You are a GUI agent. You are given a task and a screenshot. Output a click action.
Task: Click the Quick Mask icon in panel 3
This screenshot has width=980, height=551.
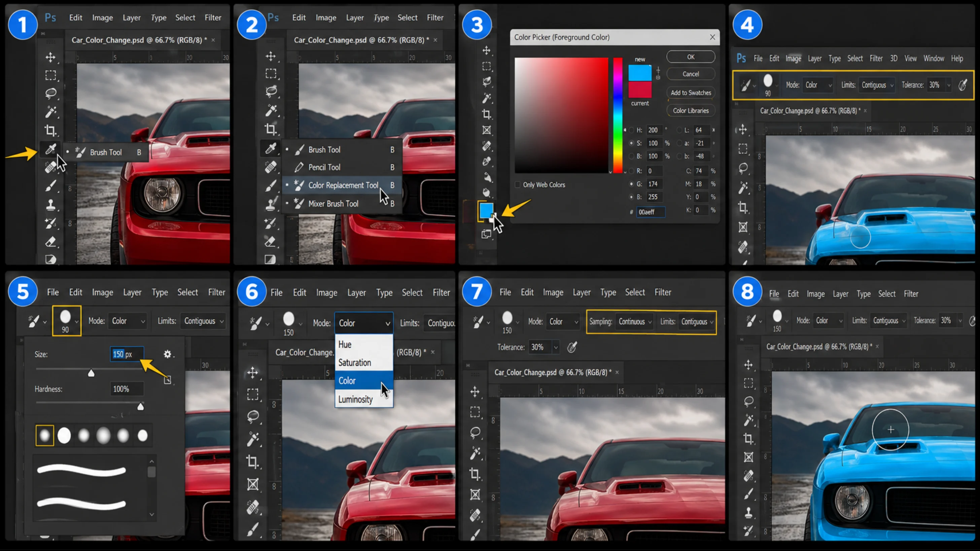[x=486, y=234]
